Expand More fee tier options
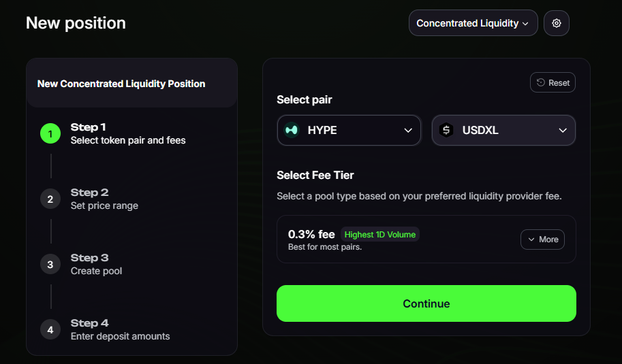This screenshot has width=622, height=364. point(542,239)
